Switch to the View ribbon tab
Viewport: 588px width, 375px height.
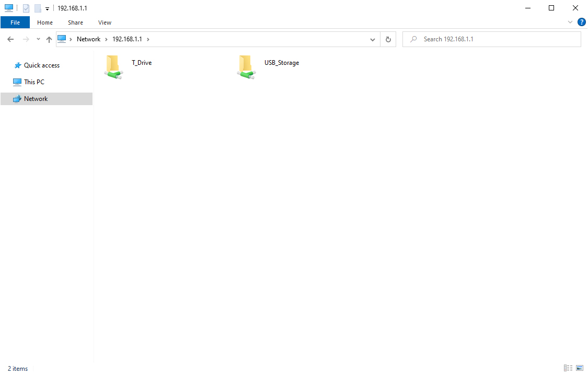[x=105, y=22]
